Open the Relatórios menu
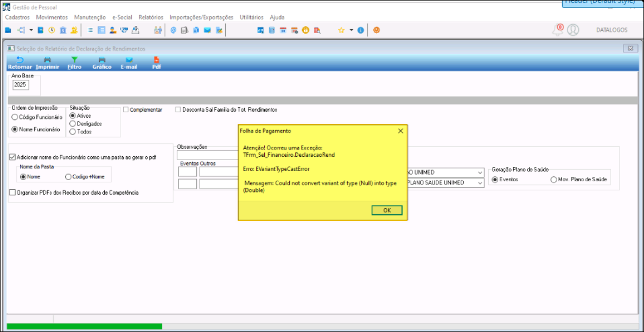 (x=151, y=17)
